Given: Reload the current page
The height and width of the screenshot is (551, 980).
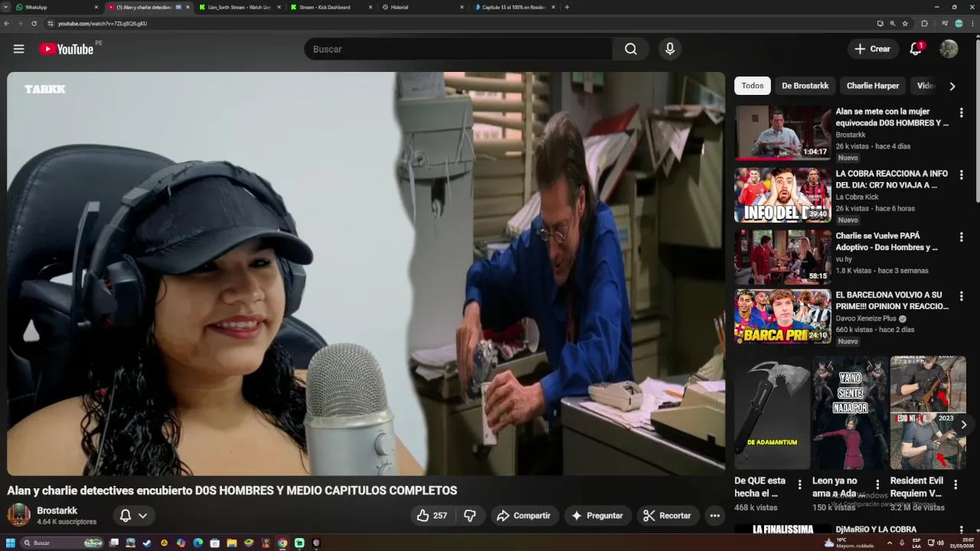Looking at the screenshot, I should click(x=34, y=24).
